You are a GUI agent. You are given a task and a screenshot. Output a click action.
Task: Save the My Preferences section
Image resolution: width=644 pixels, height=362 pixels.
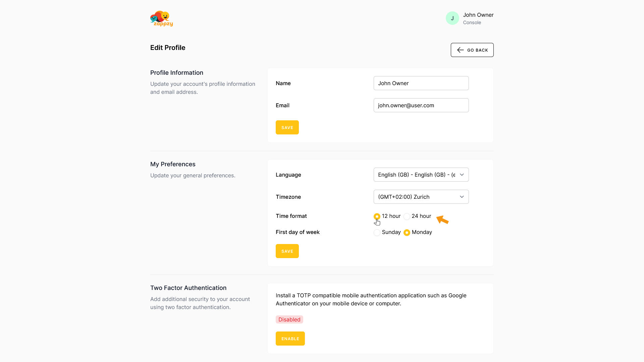[287, 251]
